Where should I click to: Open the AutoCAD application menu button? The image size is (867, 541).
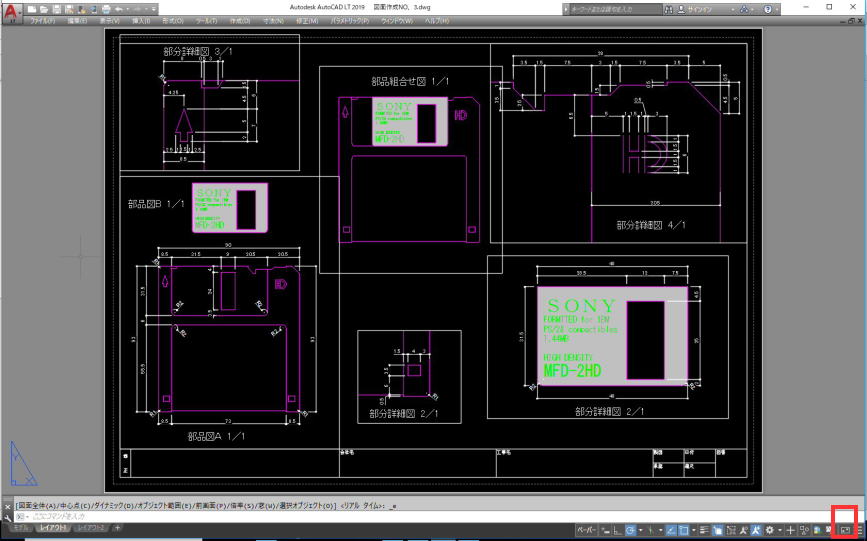tap(11, 12)
